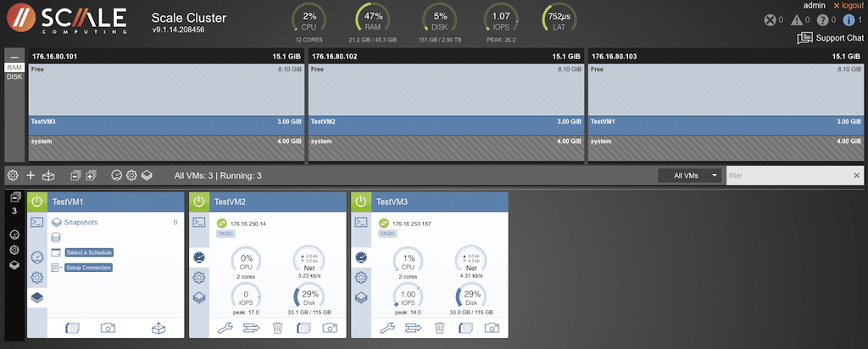Take a snapshot of TestVM2 with camera

pyautogui.click(x=330, y=328)
